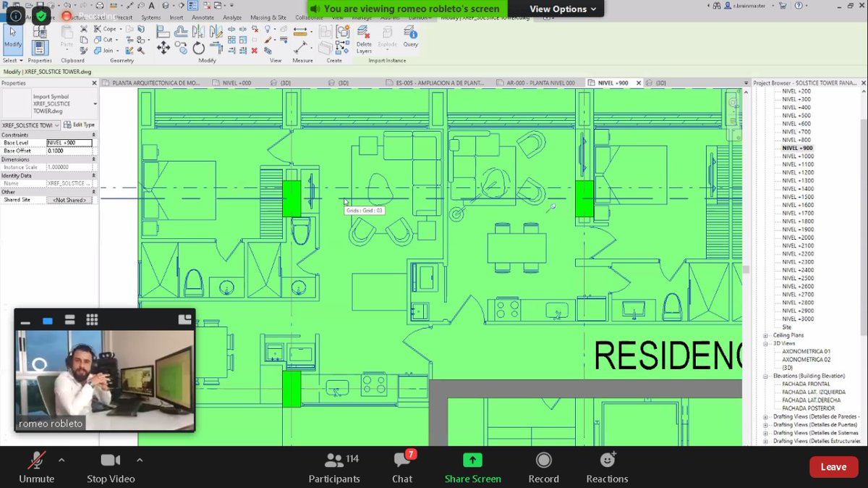The width and height of the screenshot is (868, 488).
Task: Open NIVEL +1000 in Project Browser
Action: coord(798,156)
